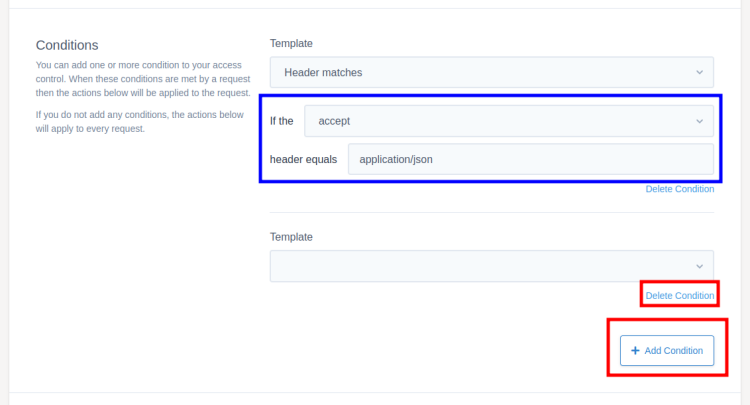Focus the "application/json" header value field

pos(530,159)
